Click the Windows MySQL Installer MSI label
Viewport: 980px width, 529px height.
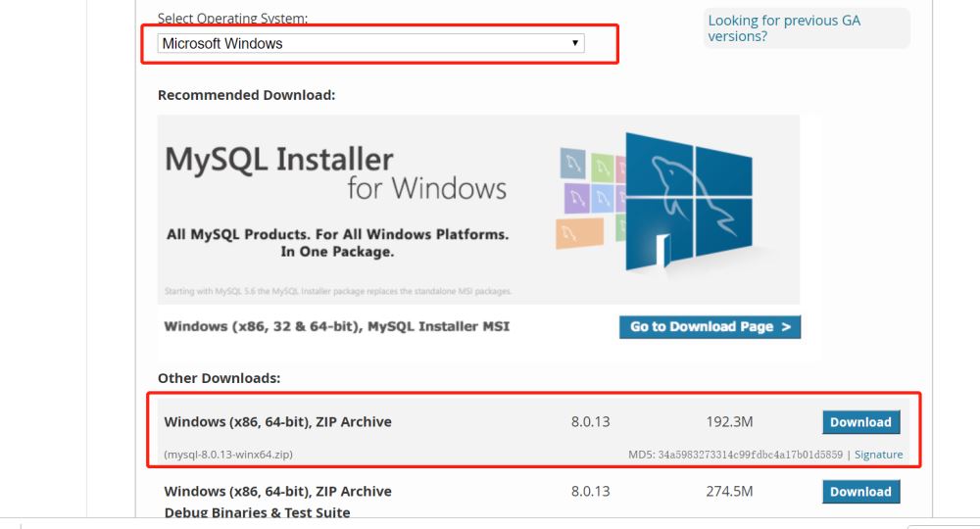(336, 326)
